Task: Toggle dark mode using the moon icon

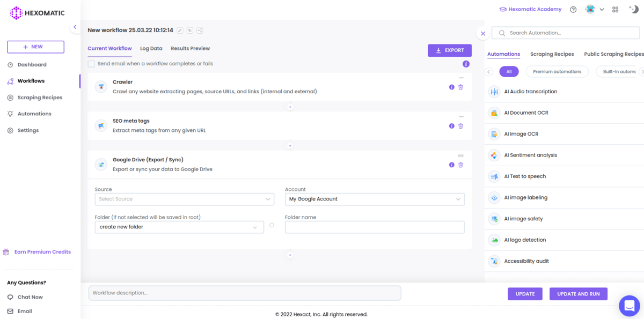Action: 634,9
